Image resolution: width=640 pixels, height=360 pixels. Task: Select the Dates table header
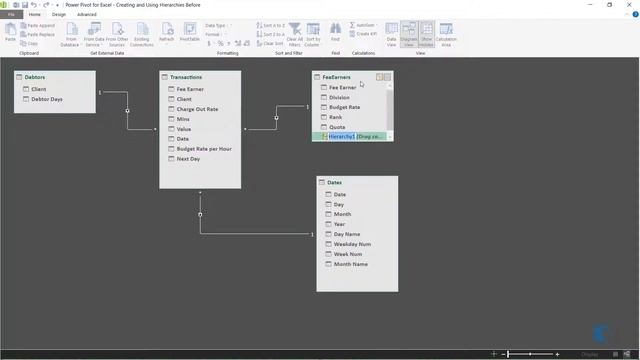click(357, 182)
